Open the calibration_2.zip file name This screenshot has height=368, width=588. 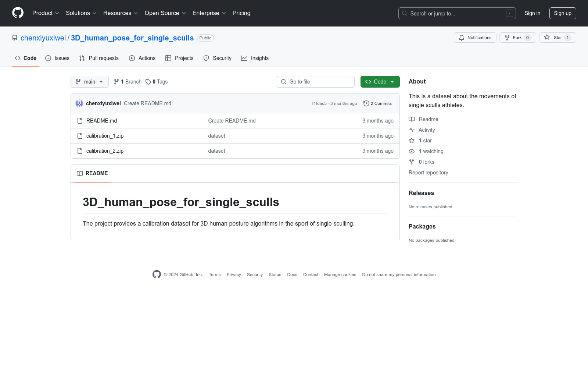click(105, 151)
